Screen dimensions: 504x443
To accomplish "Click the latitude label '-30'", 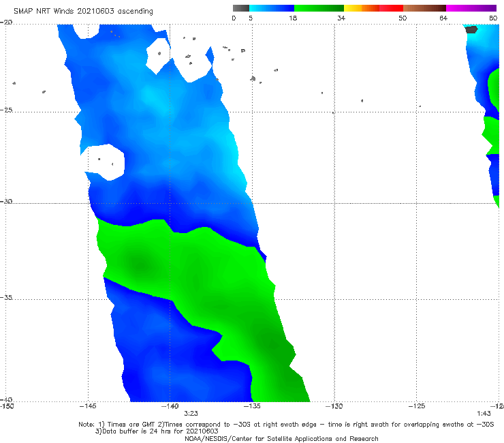I will 6,201.
